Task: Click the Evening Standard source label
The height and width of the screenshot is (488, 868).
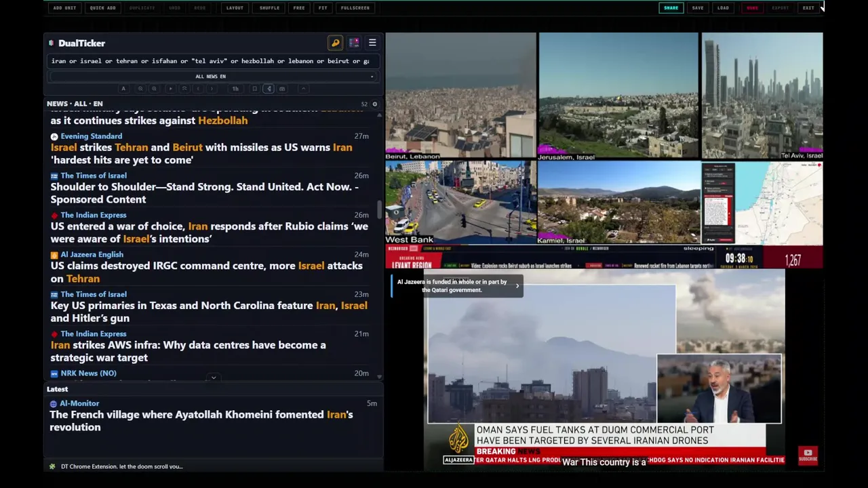Action: (x=91, y=136)
